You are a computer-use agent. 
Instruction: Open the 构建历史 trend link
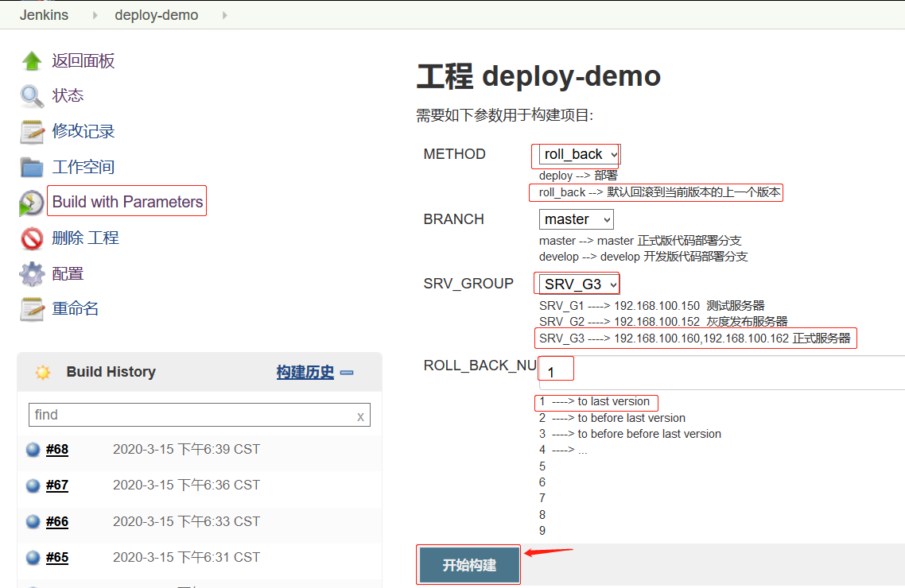tap(305, 373)
